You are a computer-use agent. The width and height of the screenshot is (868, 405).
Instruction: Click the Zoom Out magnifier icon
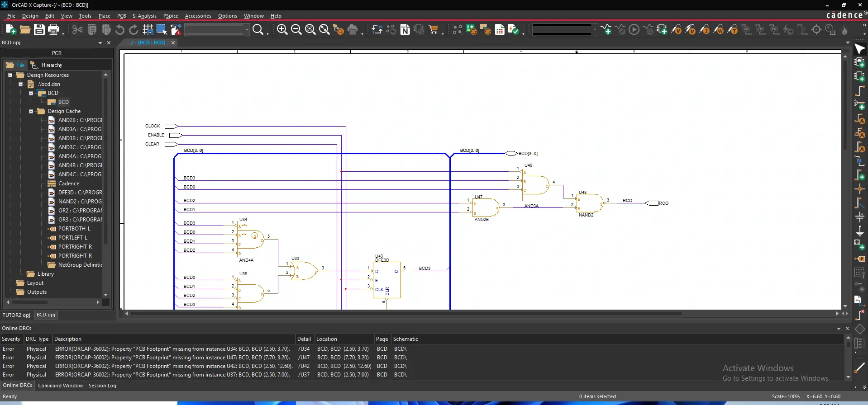(x=296, y=30)
